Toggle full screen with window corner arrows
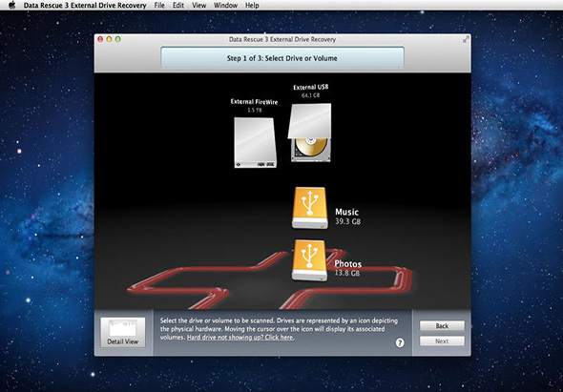The height and width of the screenshot is (392, 563). click(x=466, y=39)
